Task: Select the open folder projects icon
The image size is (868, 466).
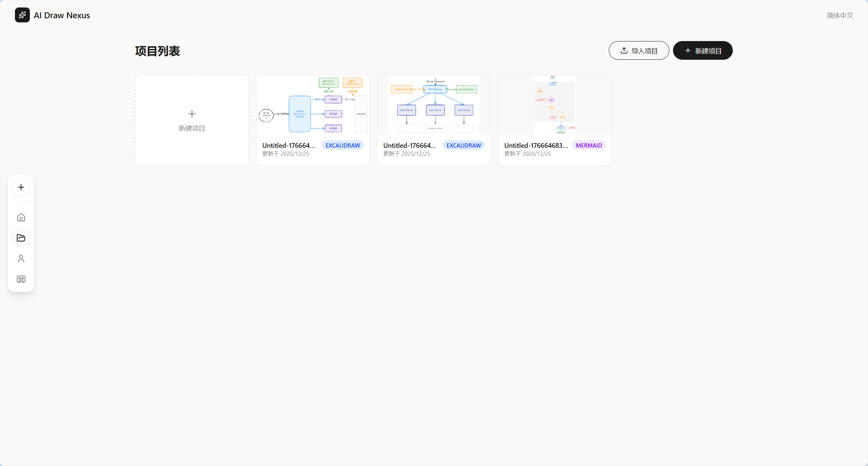Action: tap(21, 238)
